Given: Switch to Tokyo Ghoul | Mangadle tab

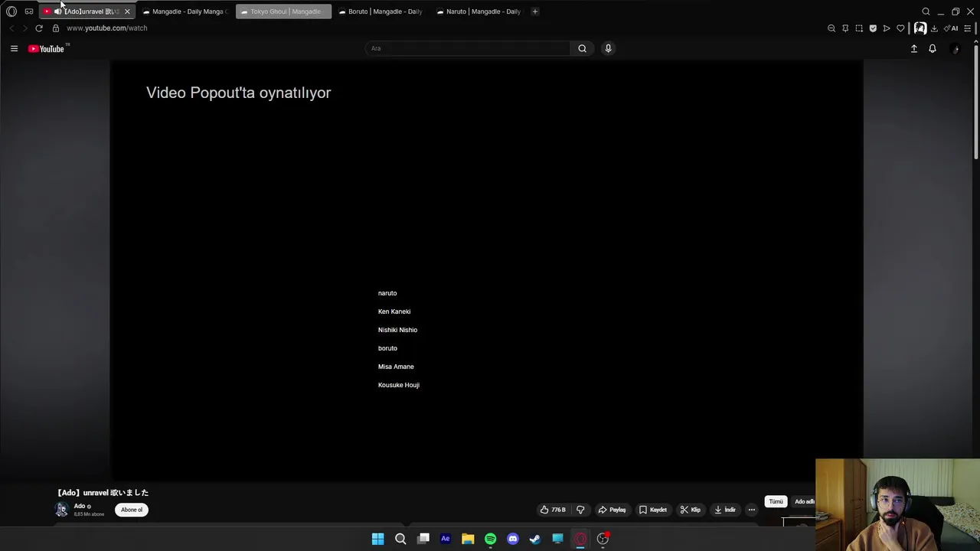Looking at the screenshot, I should point(283,11).
